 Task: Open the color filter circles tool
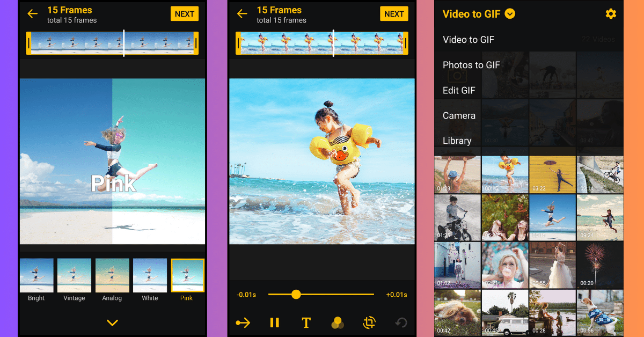(x=338, y=323)
